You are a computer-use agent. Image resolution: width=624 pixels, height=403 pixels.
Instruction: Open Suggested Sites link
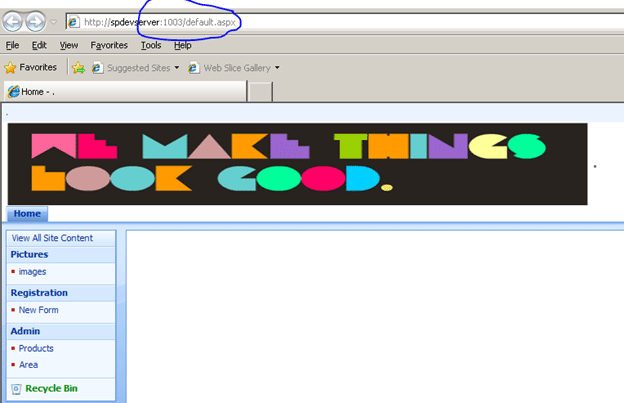pos(138,68)
